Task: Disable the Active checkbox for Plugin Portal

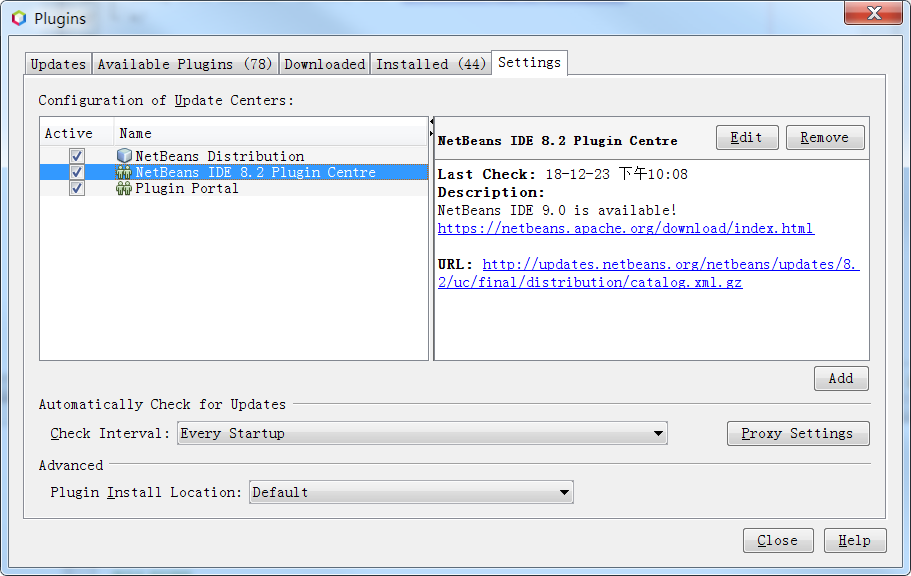Action: tap(76, 189)
